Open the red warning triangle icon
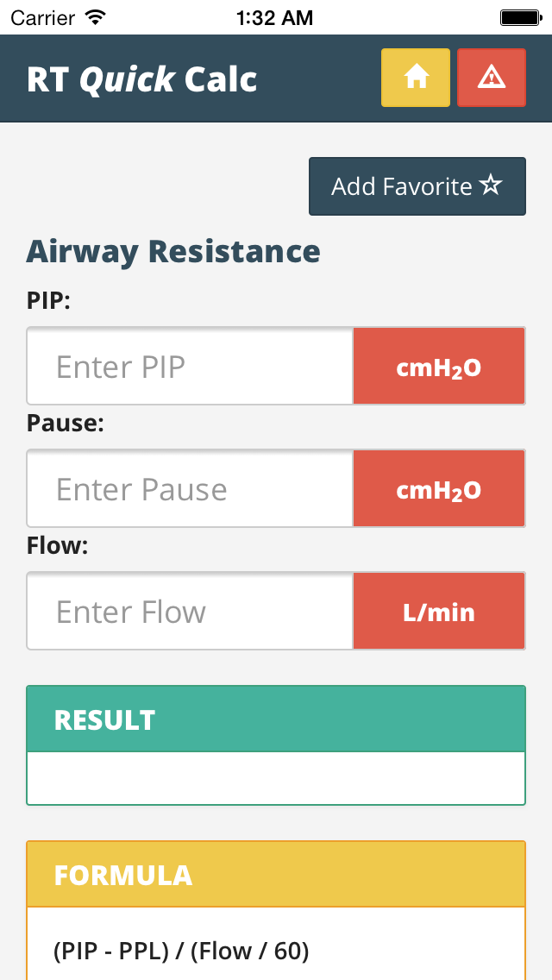This screenshot has height=980, width=552. click(492, 78)
